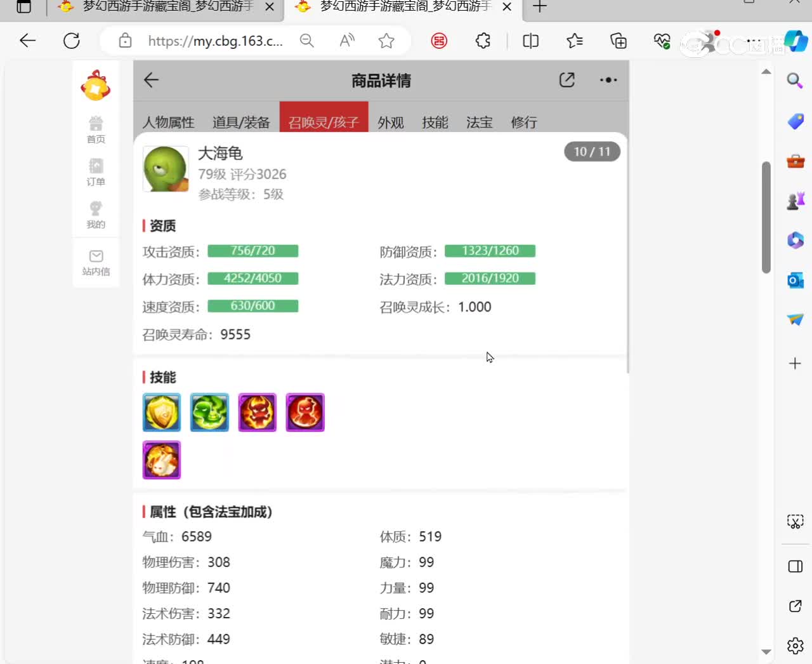The image size is (812, 664).
Task: Select the green swirl skill icon
Action: click(209, 412)
